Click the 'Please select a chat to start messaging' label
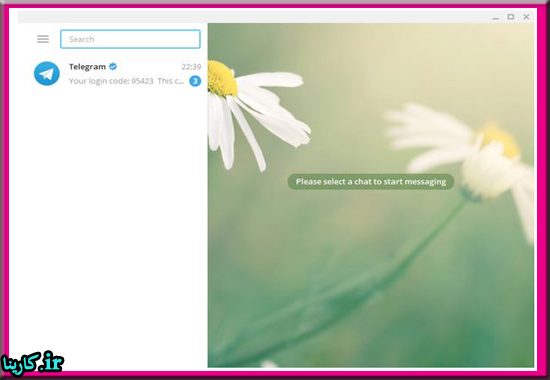 coord(371,182)
